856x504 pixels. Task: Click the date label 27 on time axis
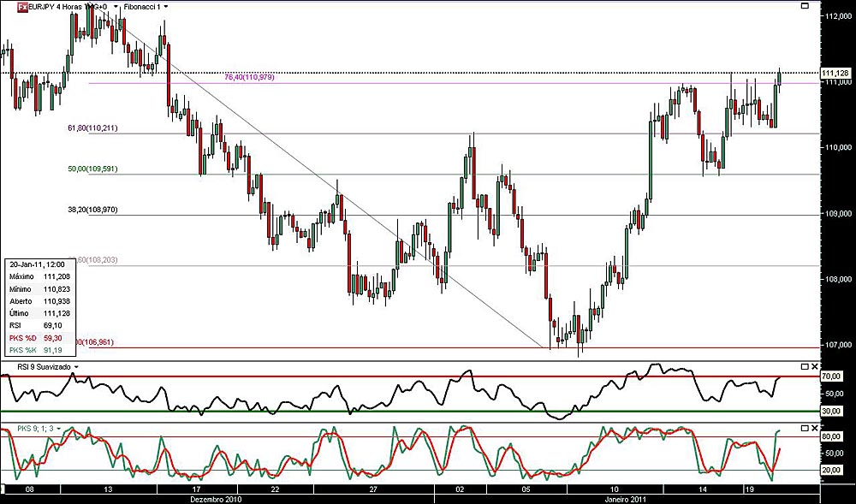(373, 489)
